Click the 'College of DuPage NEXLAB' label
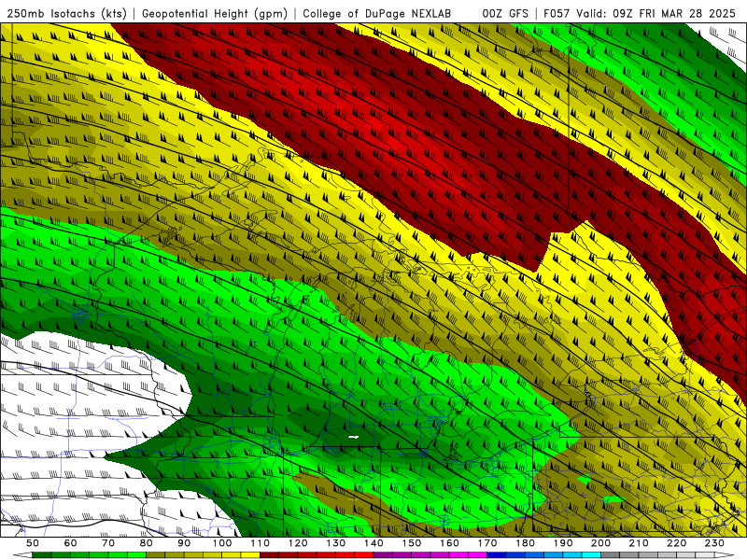Screen dimensions: 747x560 click(x=377, y=13)
